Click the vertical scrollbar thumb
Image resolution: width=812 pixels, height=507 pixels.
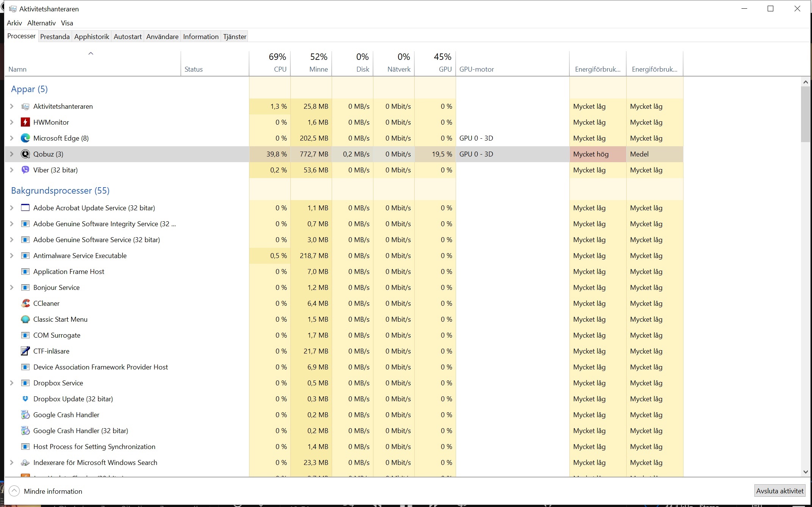point(806,114)
